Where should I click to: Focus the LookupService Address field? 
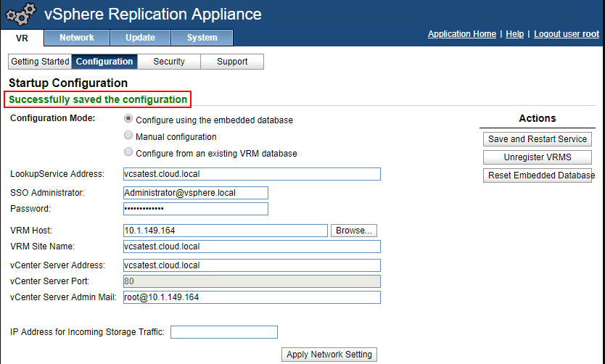click(252, 174)
